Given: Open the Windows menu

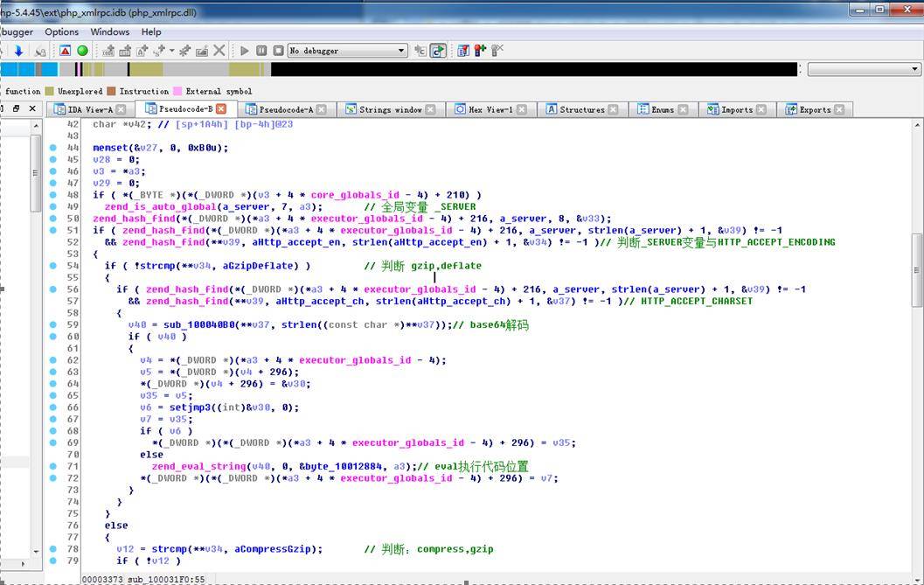Looking at the screenshot, I should (x=109, y=31).
